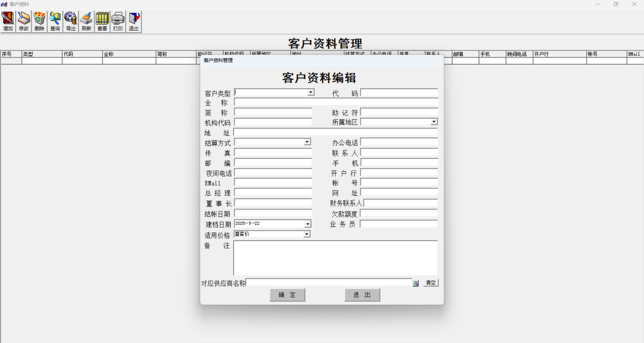This screenshot has width=644, height=343.
Task: Click the 查看 (View) toolbar icon
Action: tap(101, 20)
